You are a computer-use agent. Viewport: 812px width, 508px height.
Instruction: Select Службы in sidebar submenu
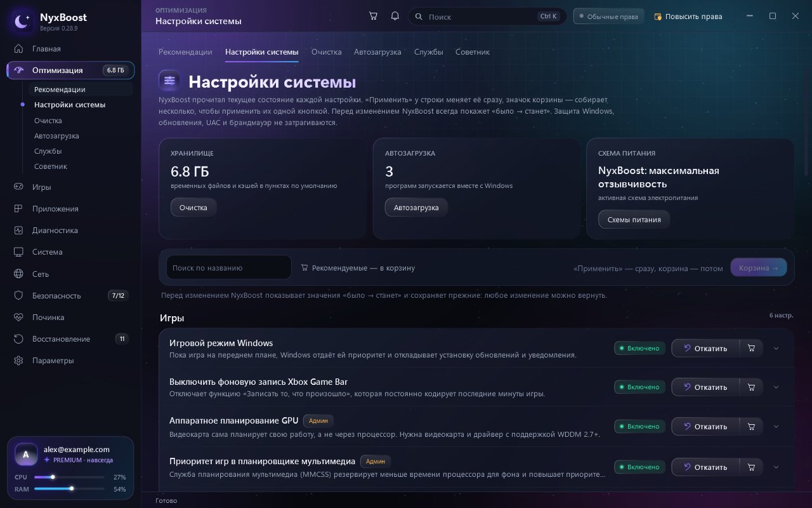tap(81, 151)
